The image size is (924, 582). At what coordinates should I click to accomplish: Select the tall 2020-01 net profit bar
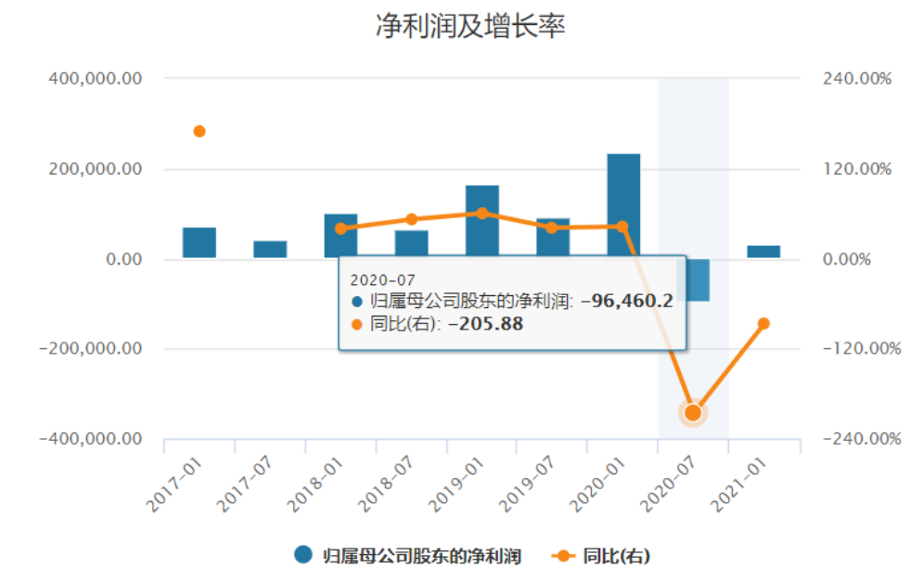click(x=623, y=204)
